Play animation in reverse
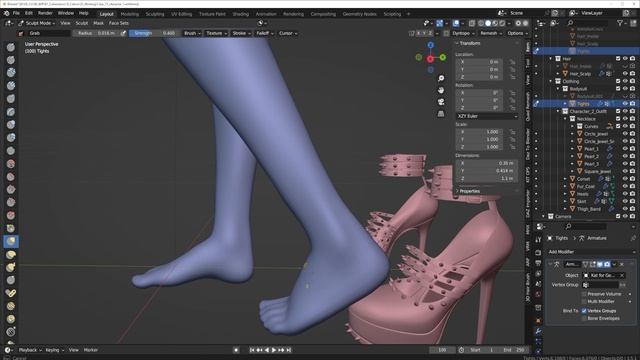This screenshot has width=640, height=360. pyautogui.click(x=267, y=350)
